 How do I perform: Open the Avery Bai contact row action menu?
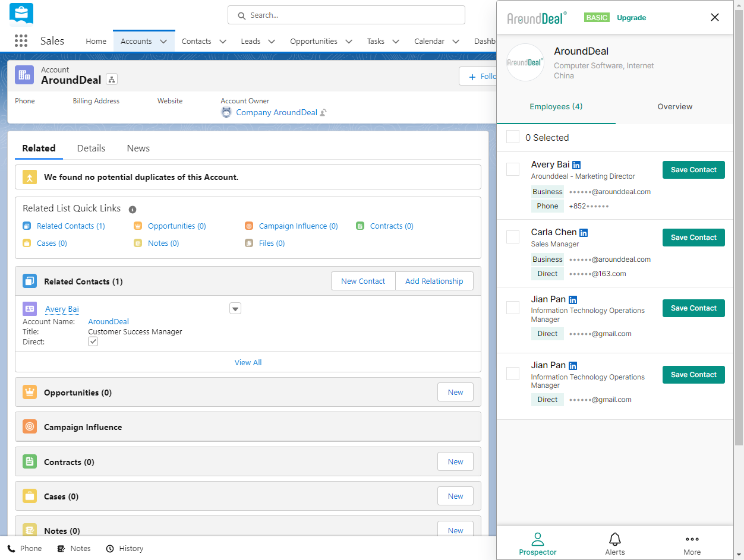pyautogui.click(x=235, y=309)
